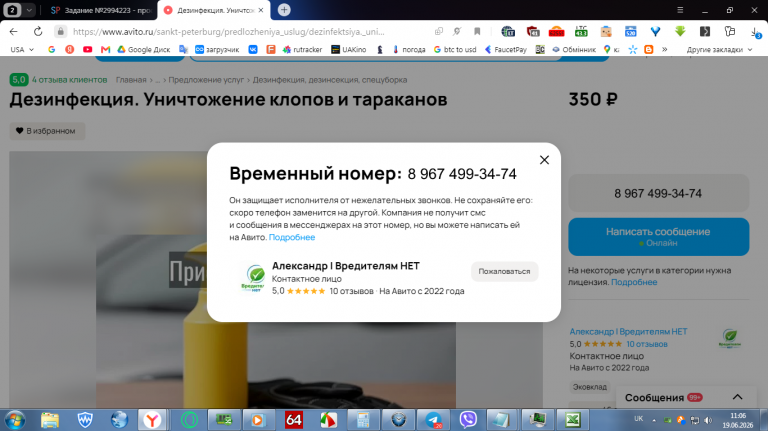The width and height of the screenshot is (768, 431).
Task: Click Александр | Вредителям НЕТ name in popup
Action: (x=345, y=266)
